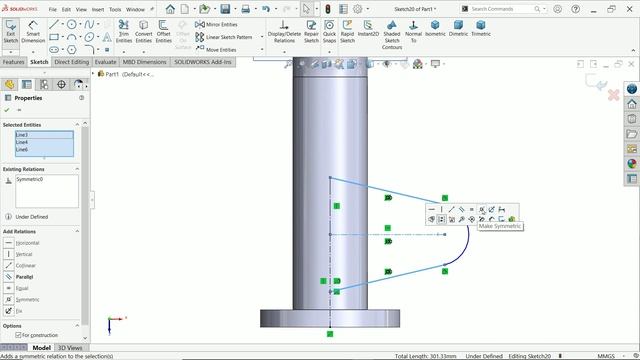This screenshot has height=360, width=640.
Task: Open the SOLIDWORKS Add-Ins tab
Action: pos(202,62)
